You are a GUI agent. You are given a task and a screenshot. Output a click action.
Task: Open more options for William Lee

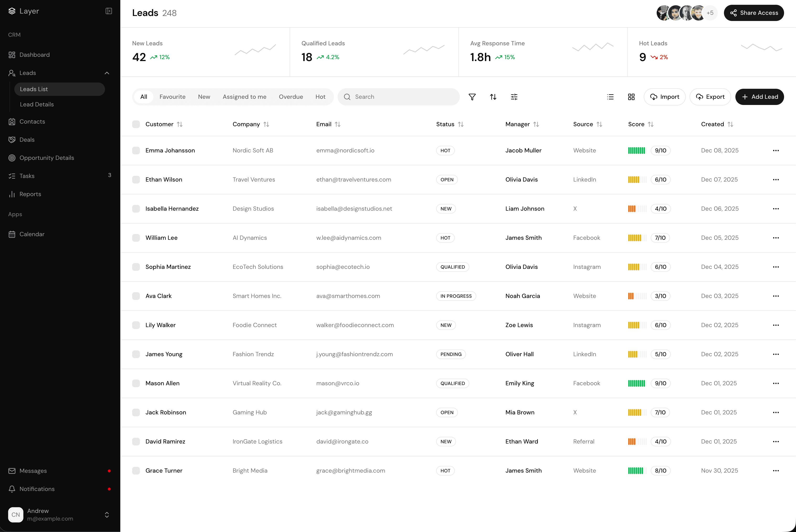pos(776,238)
